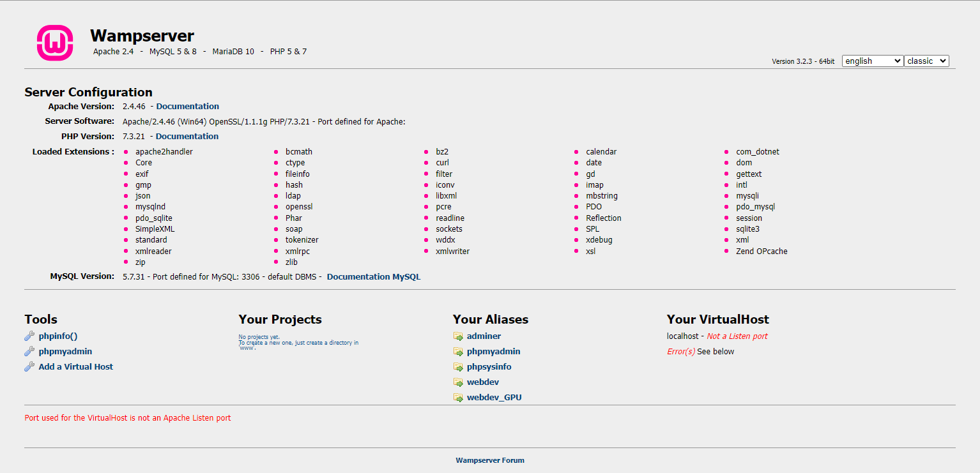Open the phpinfo() tool link
980x473 pixels.
click(58, 336)
